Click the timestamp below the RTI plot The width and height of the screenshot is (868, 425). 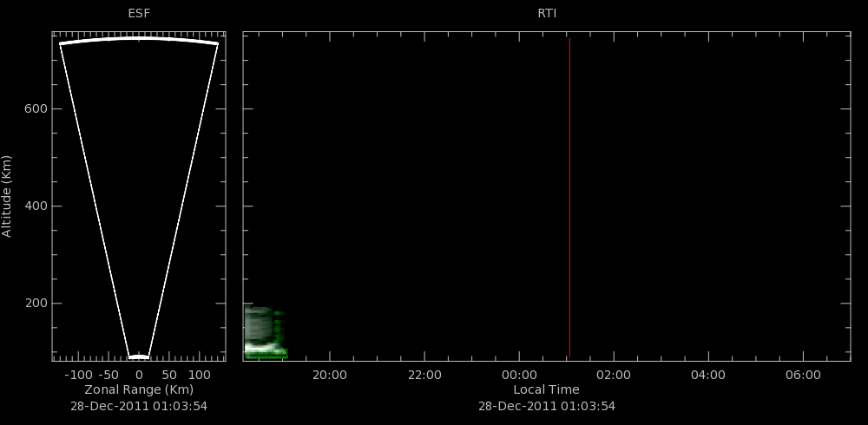pos(546,406)
